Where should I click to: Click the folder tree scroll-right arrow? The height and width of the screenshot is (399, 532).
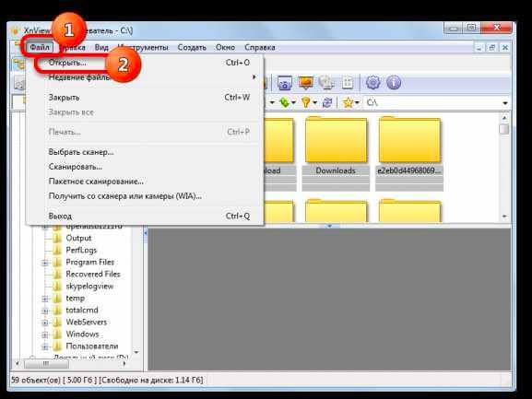[124, 364]
